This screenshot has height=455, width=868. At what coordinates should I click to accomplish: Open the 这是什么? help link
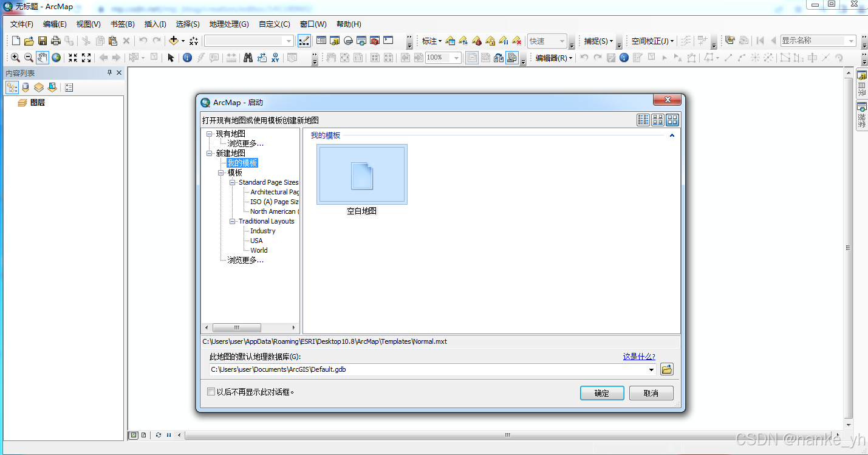(639, 357)
